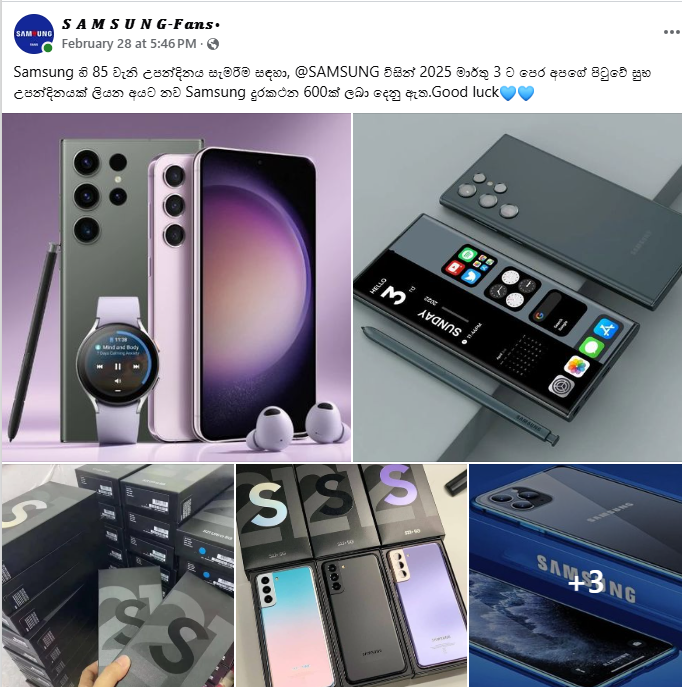The height and width of the screenshot is (687, 682).
Task: Open the SAMSUNG-Fans page name link
Action: pyautogui.click(x=140, y=24)
